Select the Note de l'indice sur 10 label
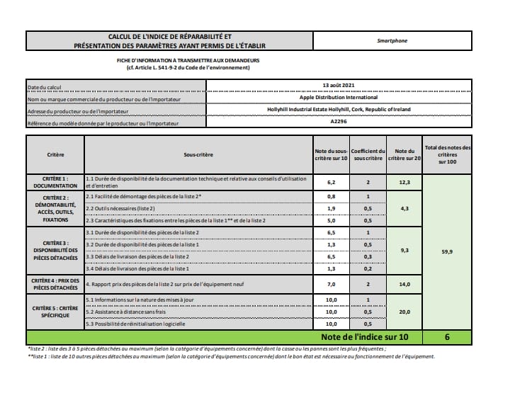 [365, 337]
